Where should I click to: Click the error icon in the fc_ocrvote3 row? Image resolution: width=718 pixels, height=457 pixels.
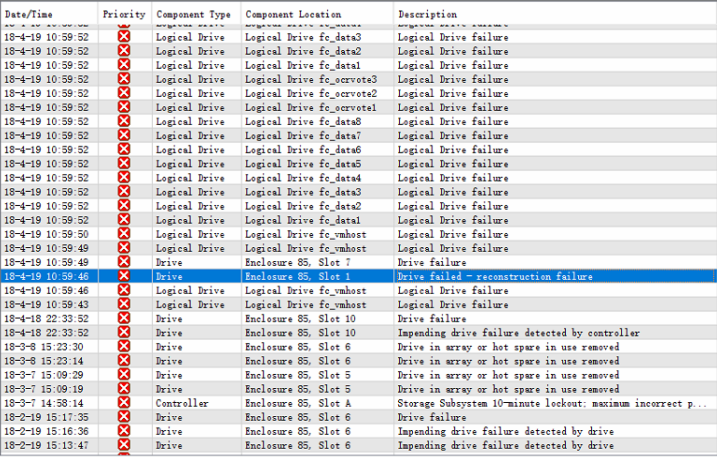pyautogui.click(x=124, y=79)
